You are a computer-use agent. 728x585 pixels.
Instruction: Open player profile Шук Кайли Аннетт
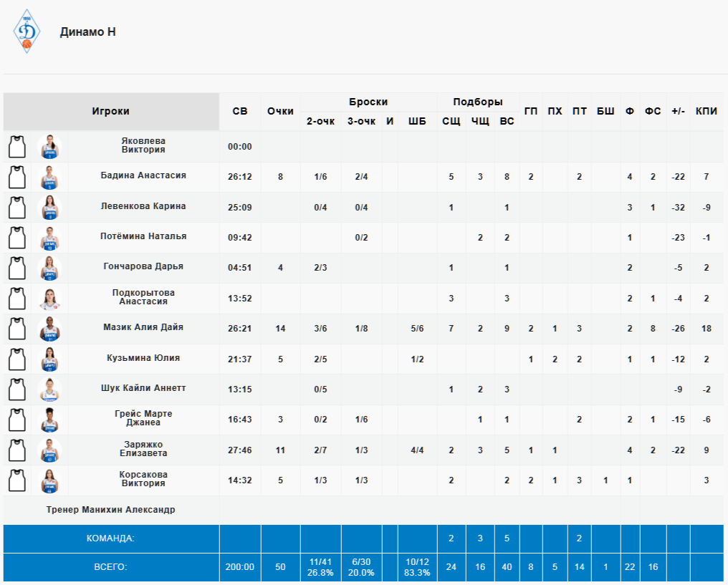click(x=143, y=388)
